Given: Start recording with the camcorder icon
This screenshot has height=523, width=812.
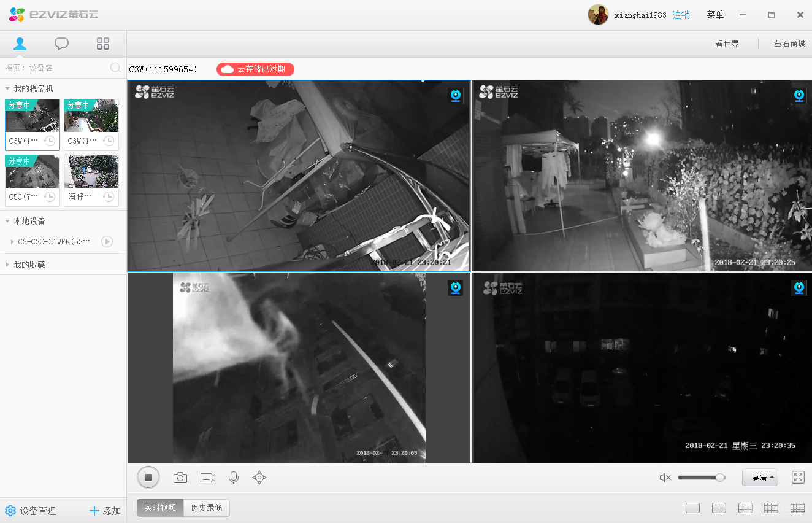Looking at the screenshot, I should point(208,478).
